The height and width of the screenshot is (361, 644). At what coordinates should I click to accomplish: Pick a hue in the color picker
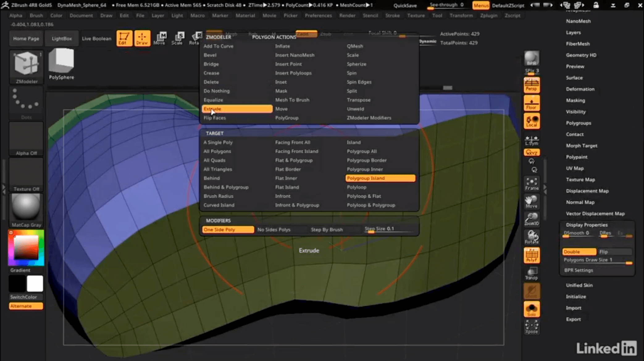[26, 248]
